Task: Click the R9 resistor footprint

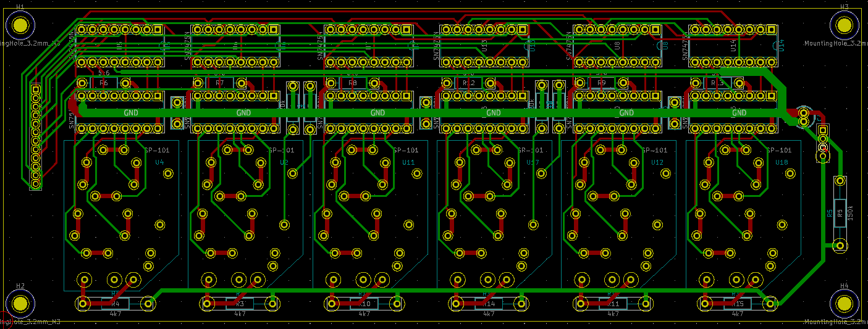Action: 601,83
